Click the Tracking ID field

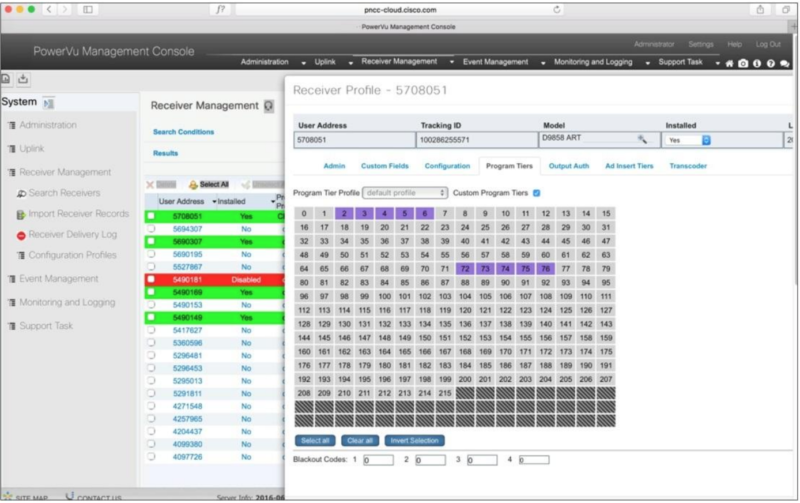[x=477, y=140]
